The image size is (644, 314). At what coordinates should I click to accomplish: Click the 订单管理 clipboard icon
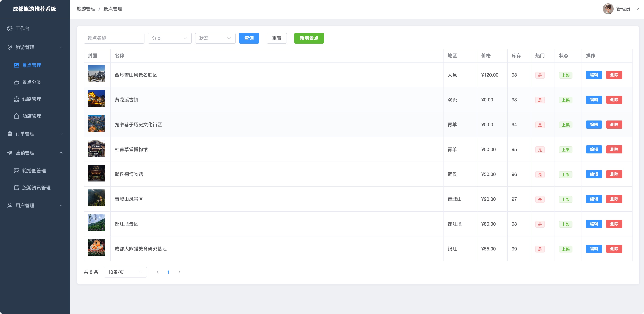10,134
